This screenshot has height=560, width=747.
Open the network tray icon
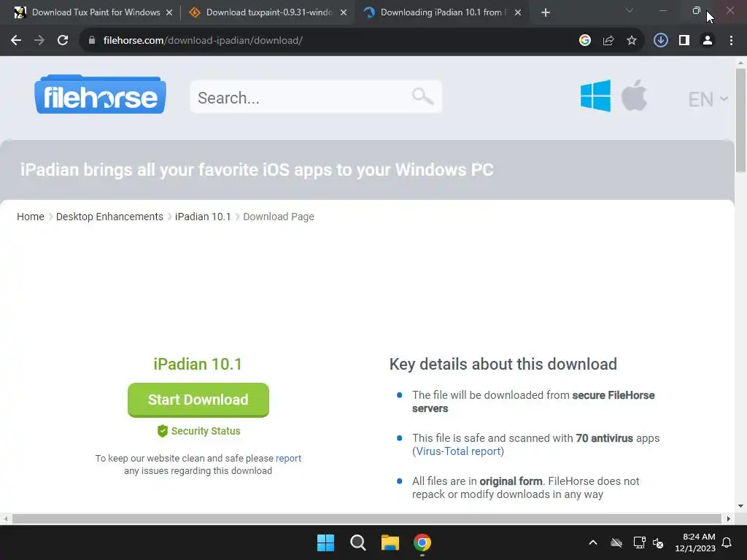pyautogui.click(x=639, y=542)
